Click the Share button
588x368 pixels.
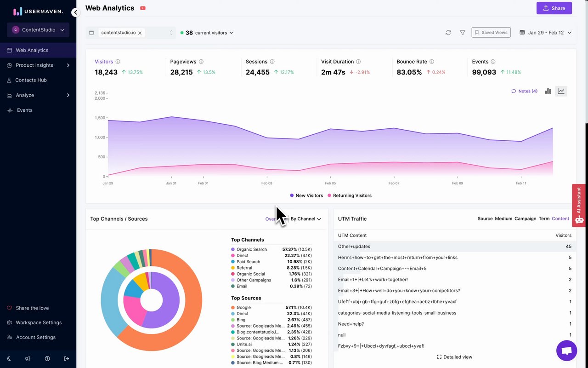pos(554,8)
